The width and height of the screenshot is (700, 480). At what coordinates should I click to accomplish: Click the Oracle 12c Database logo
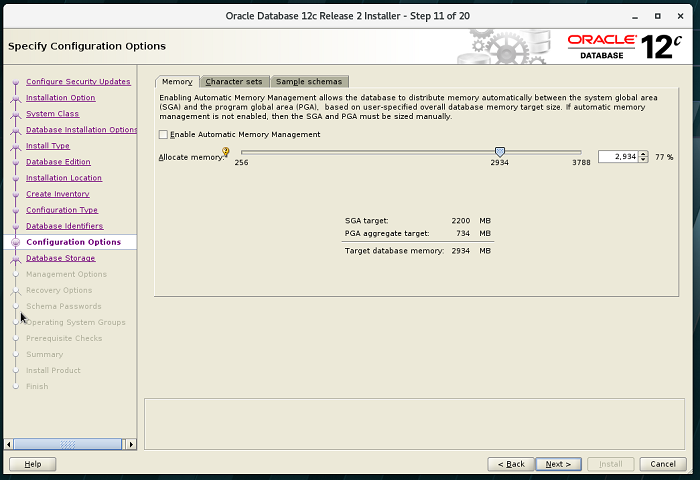coord(625,46)
